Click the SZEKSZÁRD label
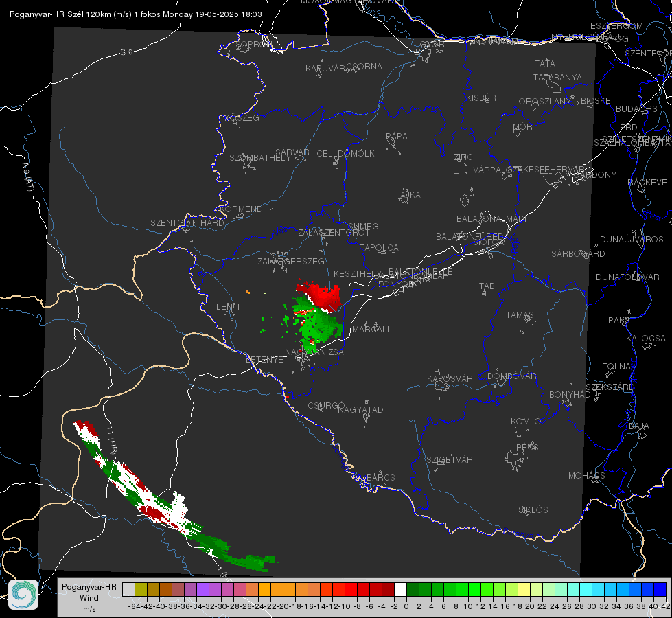This screenshot has height=618, width=672. coord(610,387)
